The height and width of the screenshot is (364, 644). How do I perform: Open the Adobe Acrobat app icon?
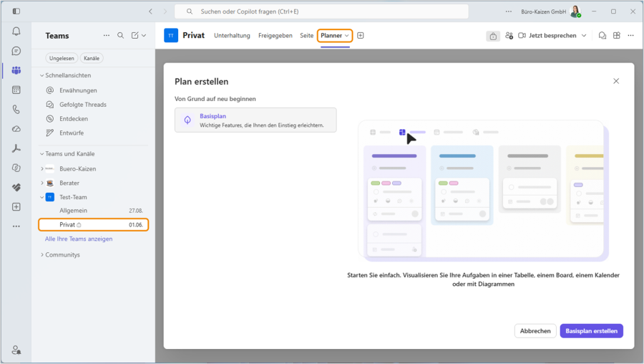16,148
